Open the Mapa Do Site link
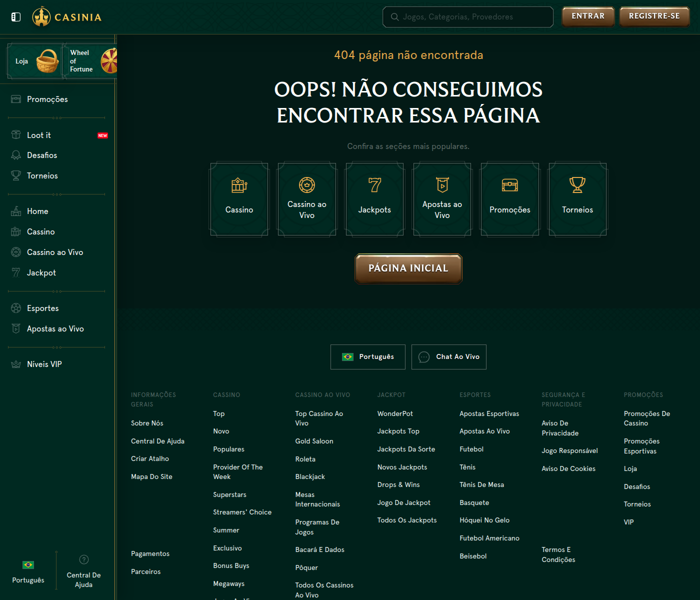Image resolution: width=700 pixels, height=600 pixels. (x=151, y=477)
